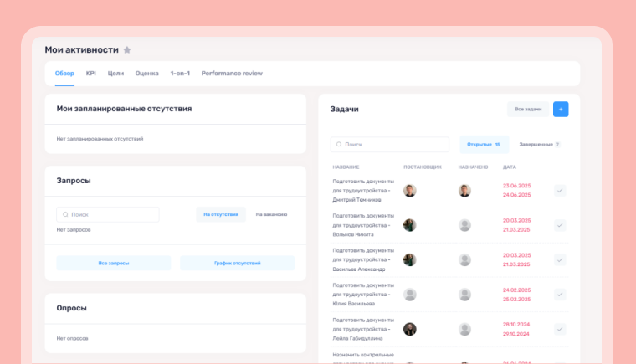Select the Цели tab

tap(115, 74)
